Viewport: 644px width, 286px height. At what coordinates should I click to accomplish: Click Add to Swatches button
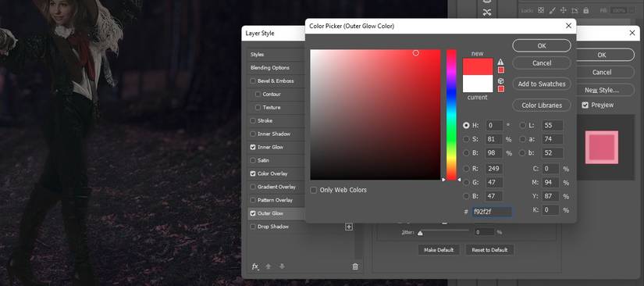(x=542, y=84)
